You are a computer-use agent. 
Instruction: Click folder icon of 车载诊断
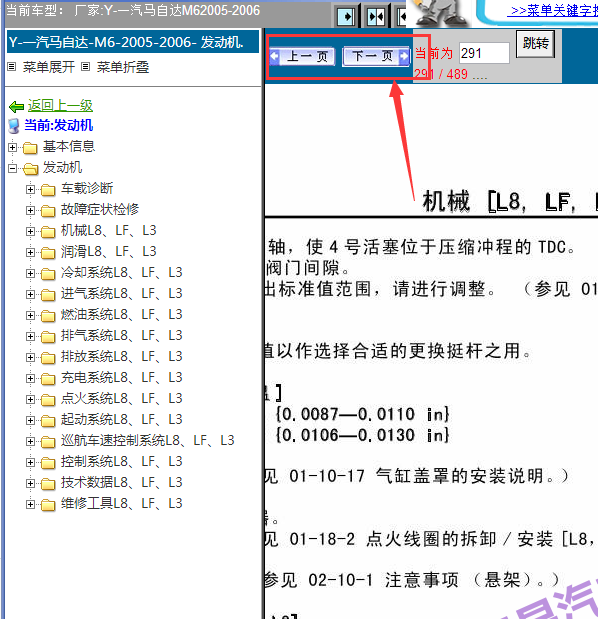tap(48, 190)
